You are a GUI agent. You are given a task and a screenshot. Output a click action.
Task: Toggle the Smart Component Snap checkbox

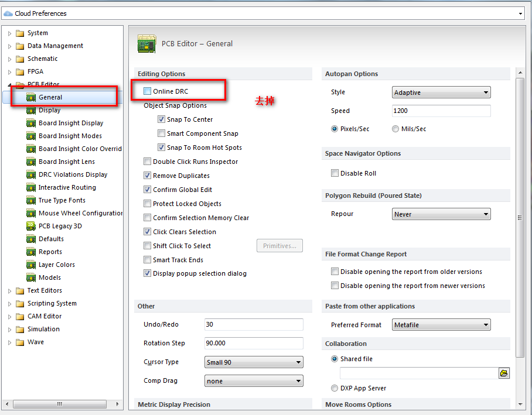162,133
